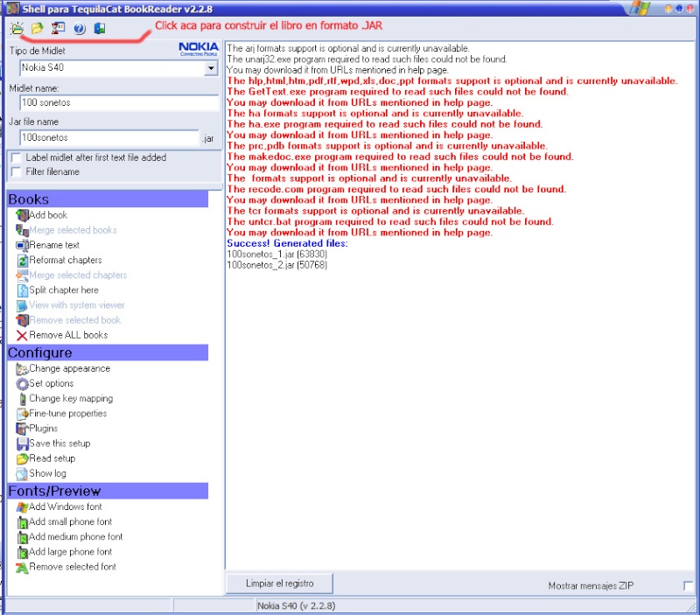Open Fine-tune properties entry
700x615 pixels.
(x=67, y=414)
